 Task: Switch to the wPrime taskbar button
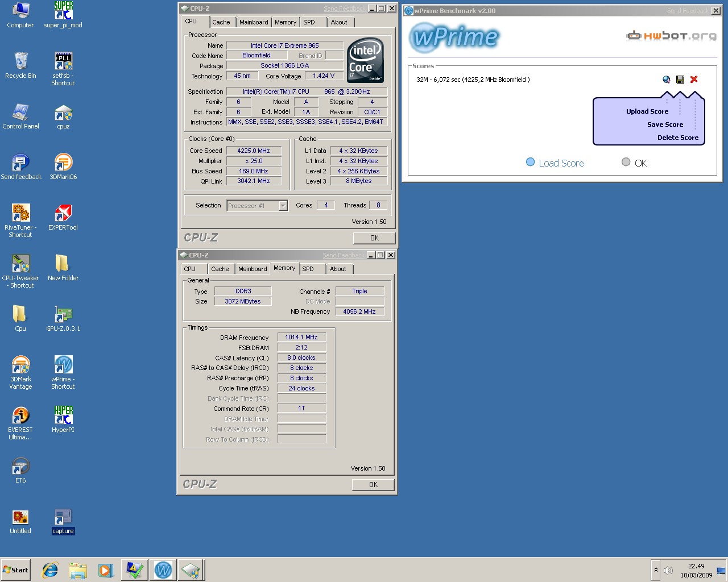click(163, 570)
